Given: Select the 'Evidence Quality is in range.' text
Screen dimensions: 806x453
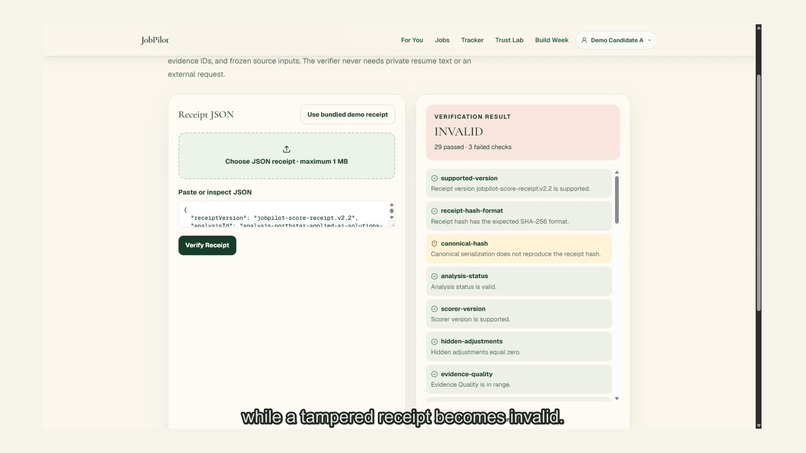Looking at the screenshot, I should click(470, 385).
